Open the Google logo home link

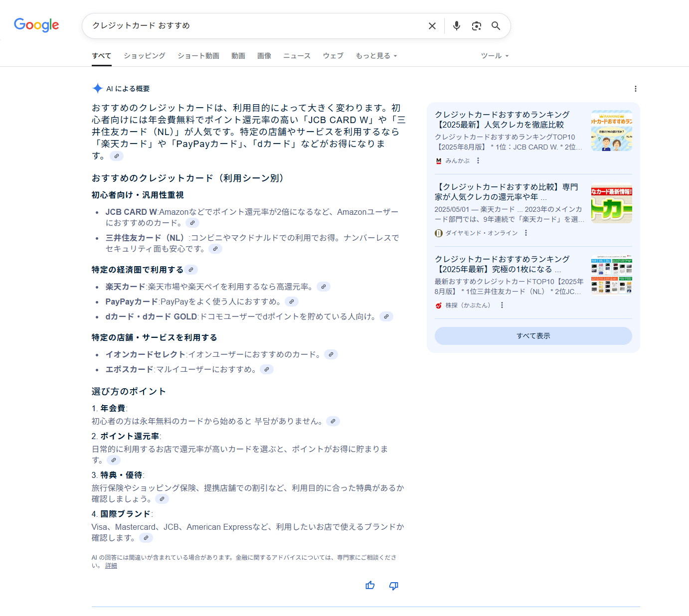coord(36,25)
